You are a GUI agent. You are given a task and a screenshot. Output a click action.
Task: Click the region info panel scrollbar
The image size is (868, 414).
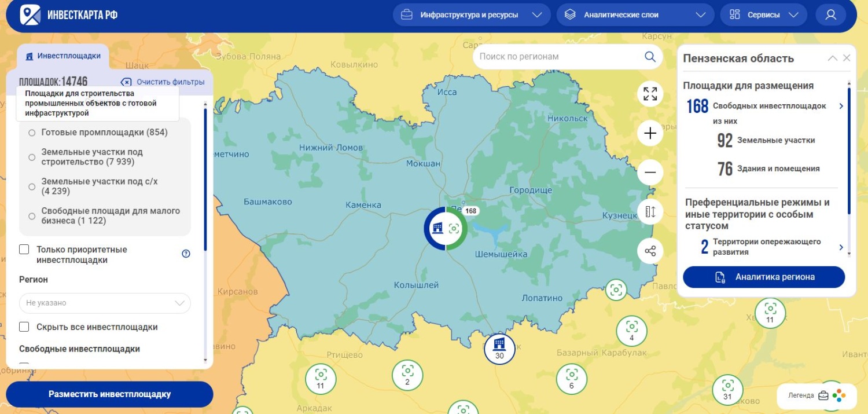[849, 151]
